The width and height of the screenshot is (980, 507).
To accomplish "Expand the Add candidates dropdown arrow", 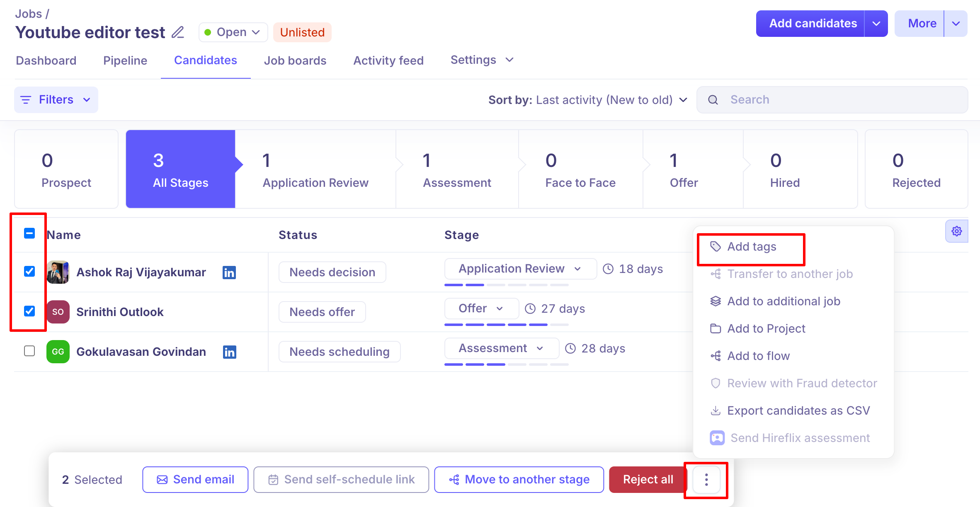I will pyautogui.click(x=876, y=24).
